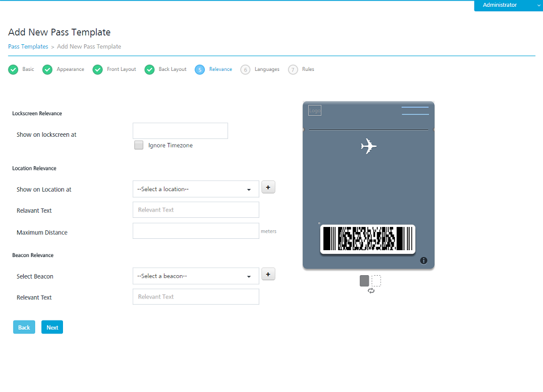The height and width of the screenshot is (392, 543).
Task: Select the solid front-side preview icon
Action: point(364,281)
